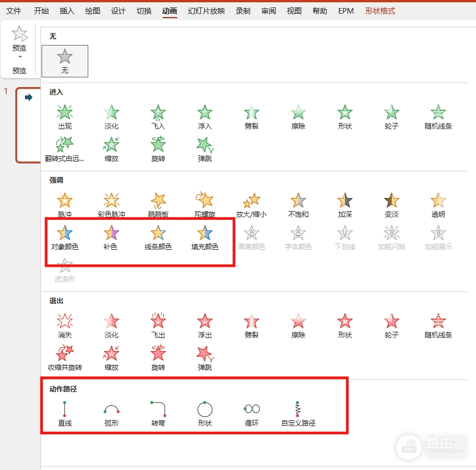Choose the 浮入 float-in animation

(x=205, y=117)
